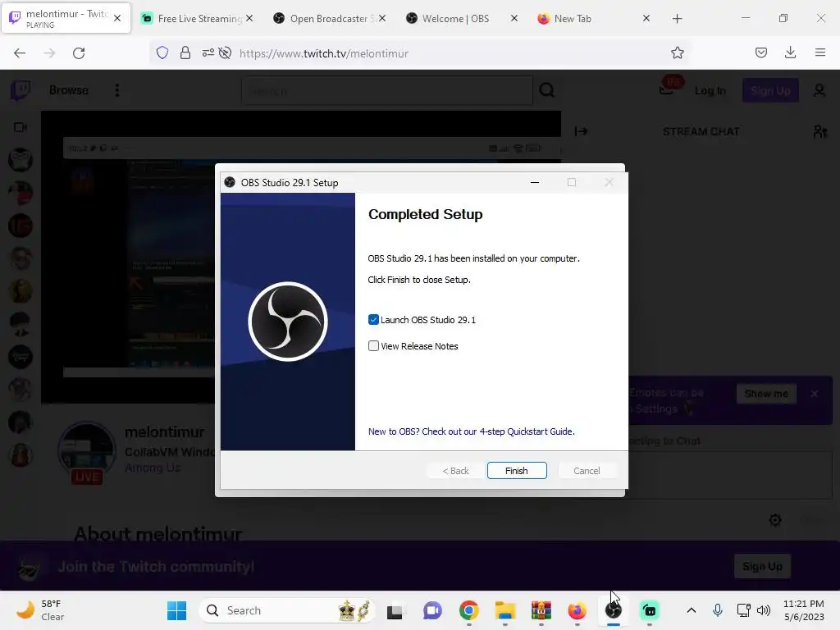The height and width of the screenshot is (630, 840).
Task: Open a new browser tab
Action: click(x=677, y=19)
